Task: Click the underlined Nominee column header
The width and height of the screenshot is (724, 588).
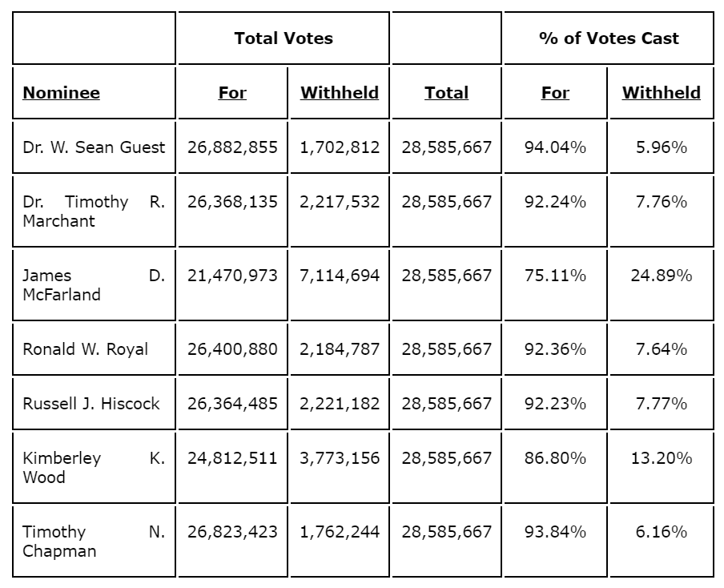Action: (x=62, y=93)
